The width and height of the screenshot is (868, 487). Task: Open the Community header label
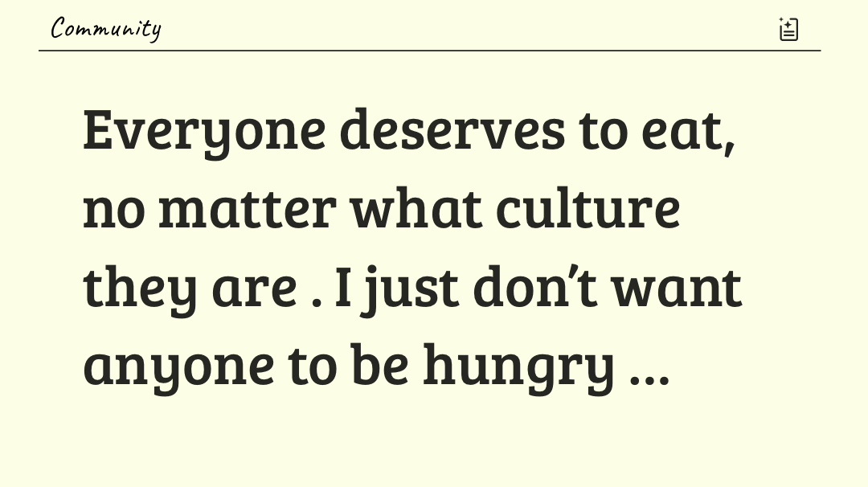pyautogui.click(x=105, y=29)
